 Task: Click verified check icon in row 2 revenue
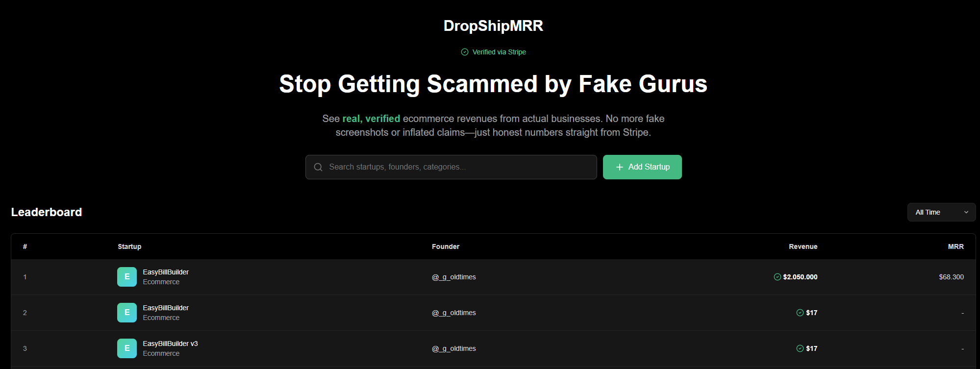click(x=800, y=313)
